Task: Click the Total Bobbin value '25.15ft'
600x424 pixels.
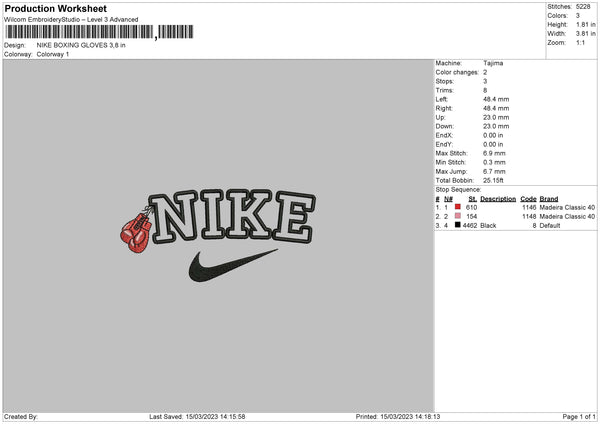Action: click(494, 180)
